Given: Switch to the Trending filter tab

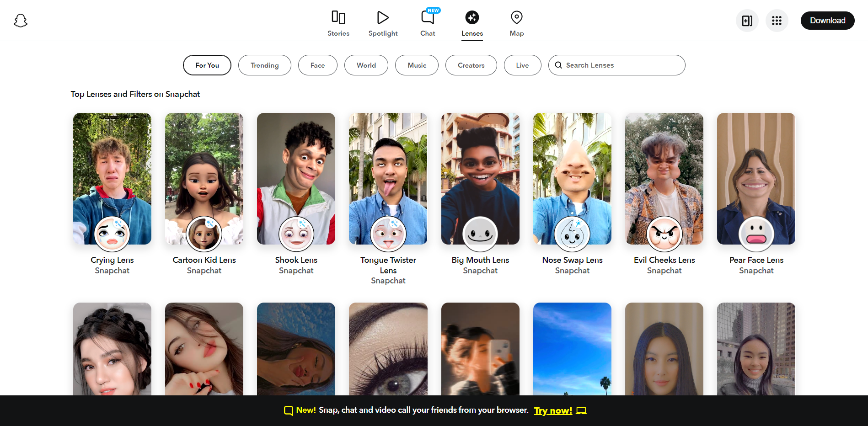Looking at the screenshot, I should [264, 65].
